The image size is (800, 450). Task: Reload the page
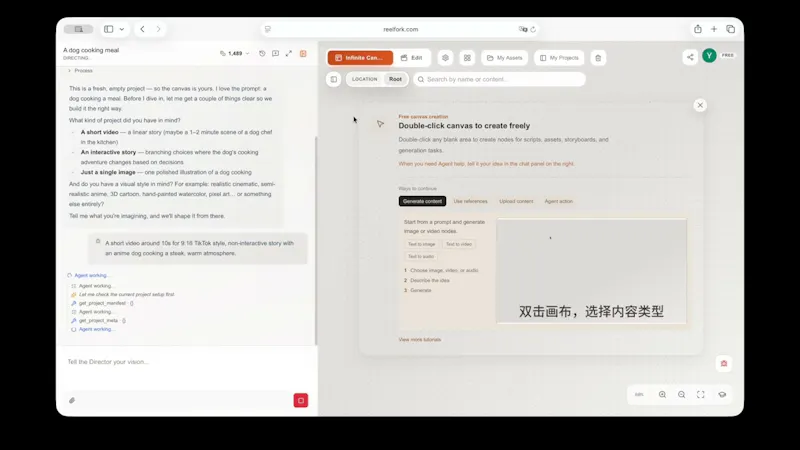pyautogui.click(x=533, y=30)
